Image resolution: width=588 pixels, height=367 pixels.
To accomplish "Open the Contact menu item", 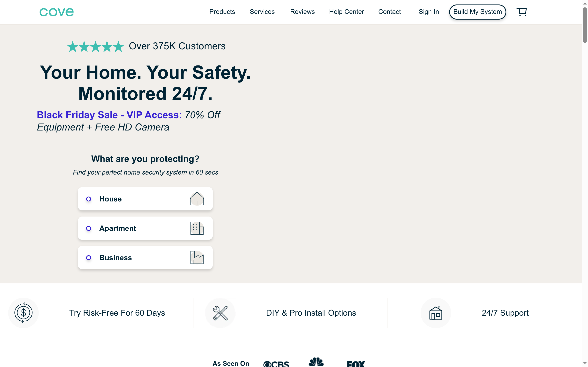I will pyautogui.click(x=389, y=12).
